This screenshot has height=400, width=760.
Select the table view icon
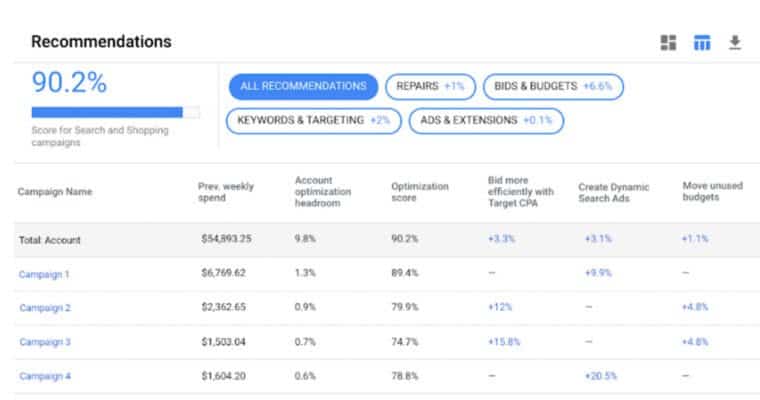pyautogui.click(x=702, y=43)
